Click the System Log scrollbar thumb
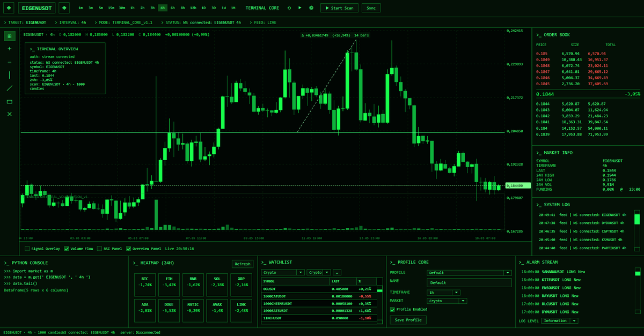Image resolution: width=644 pixels, height=336 pixels. pyautogui.click(x=638, y=219)
